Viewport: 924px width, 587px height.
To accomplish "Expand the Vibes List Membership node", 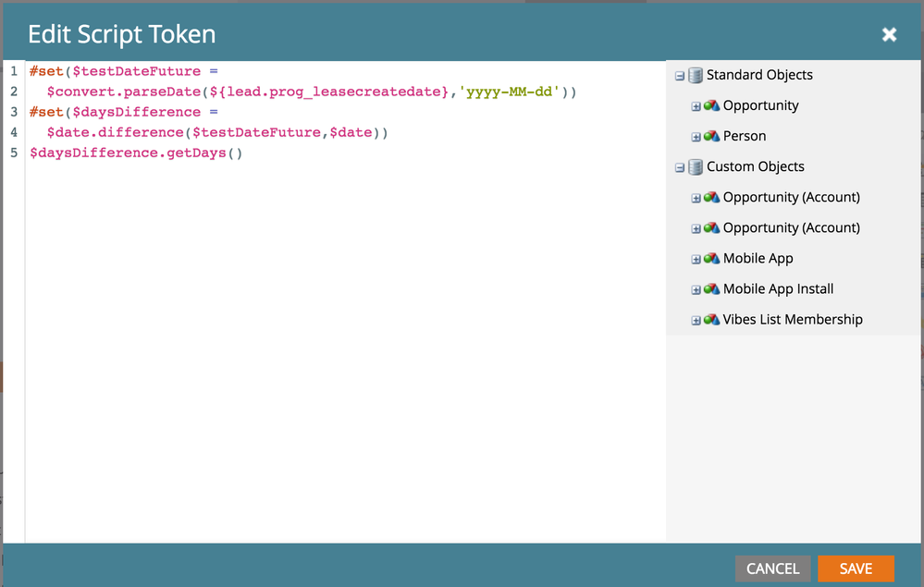I will pyautogui.click(x=696, y=321).
